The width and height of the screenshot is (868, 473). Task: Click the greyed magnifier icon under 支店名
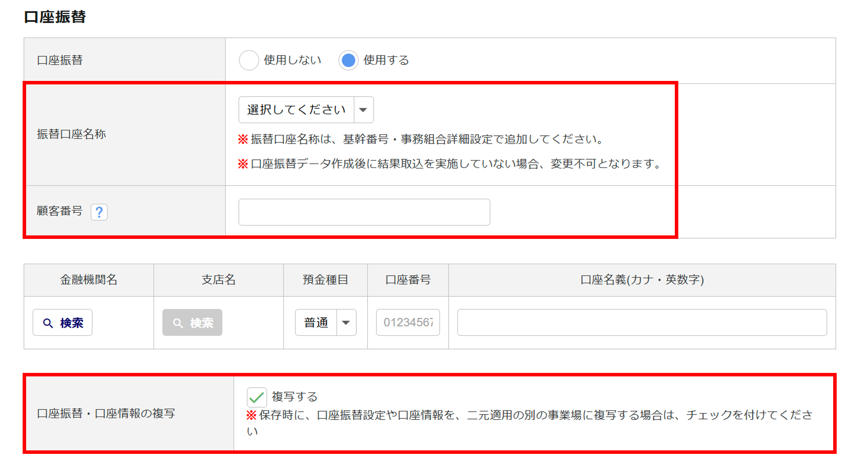pyautogui.click(x=178, y=323)
